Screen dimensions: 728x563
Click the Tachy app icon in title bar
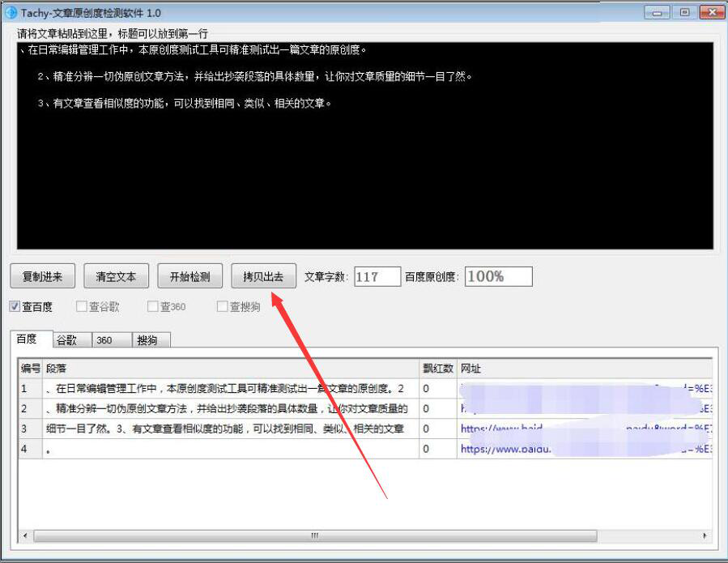click(11, 12)
